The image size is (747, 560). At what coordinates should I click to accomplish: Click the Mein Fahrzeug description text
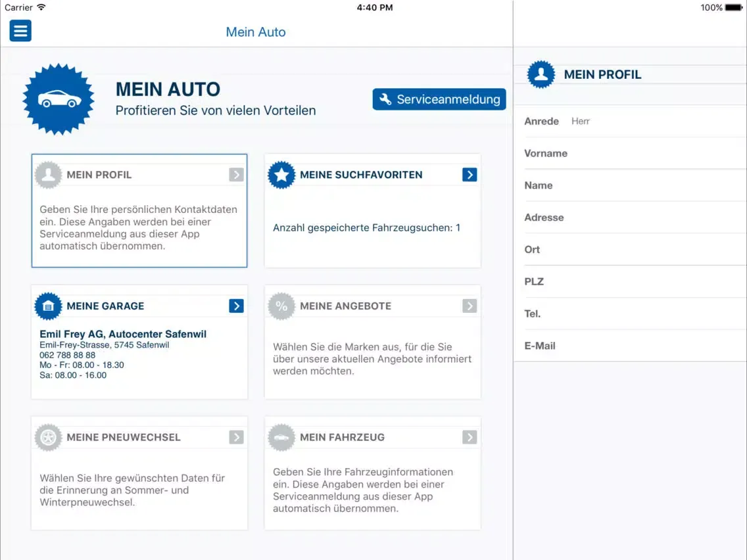coord(363,490)
